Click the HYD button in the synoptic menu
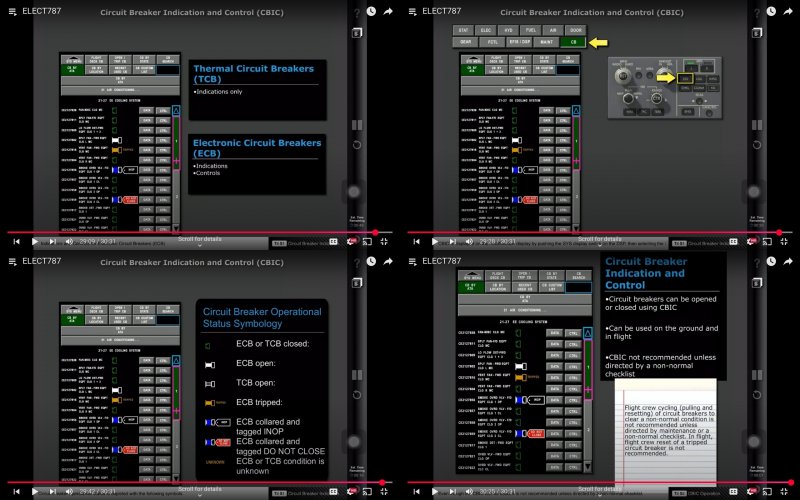Image resolution: width=800 pixels, height=500 pixels. 509,31
